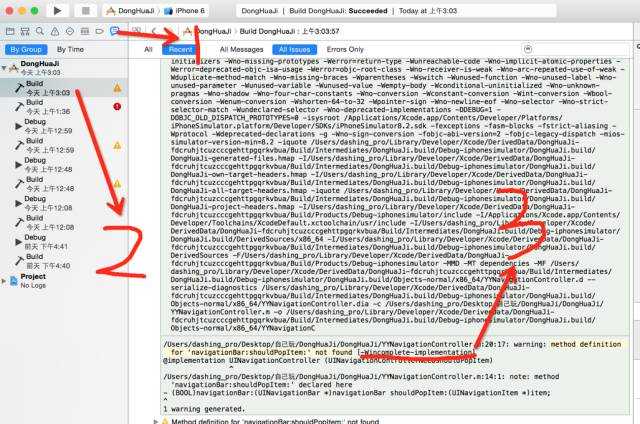The height and width of the screenshot is (424, 640).
Task: Open the Find navigator
Action: pyautogui.click(x=40, y=31)
